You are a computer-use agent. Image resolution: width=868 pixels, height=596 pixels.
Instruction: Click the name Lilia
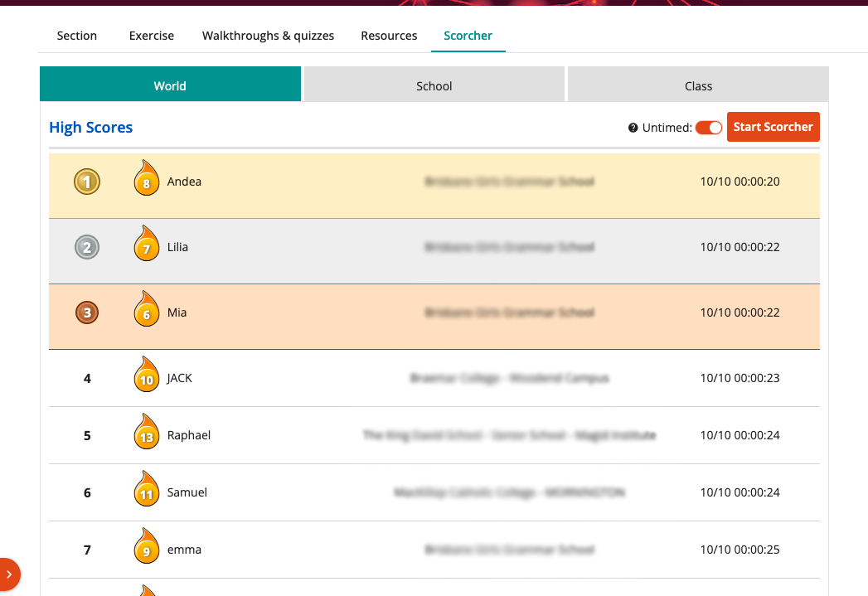[177, 247]
